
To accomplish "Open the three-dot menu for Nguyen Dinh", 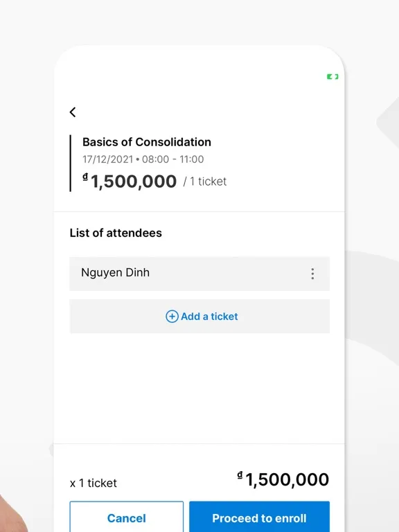I will 312,274.
